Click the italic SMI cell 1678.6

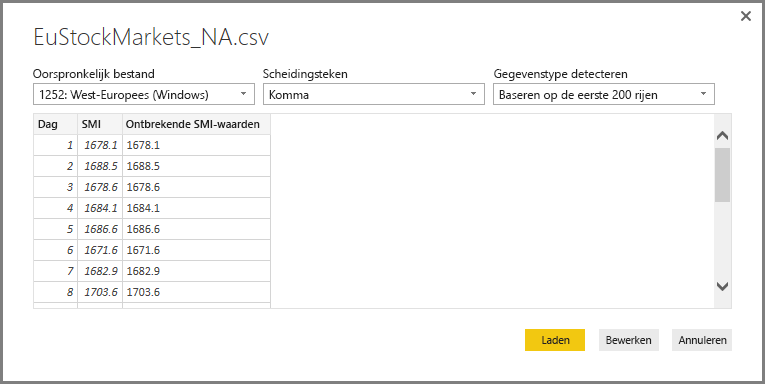tap(100, 187)
